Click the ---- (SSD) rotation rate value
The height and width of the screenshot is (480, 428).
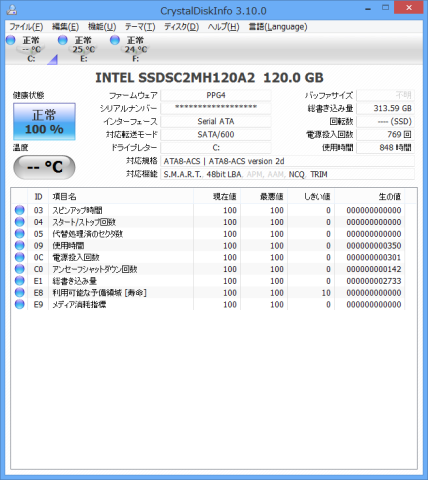point(385,121)
